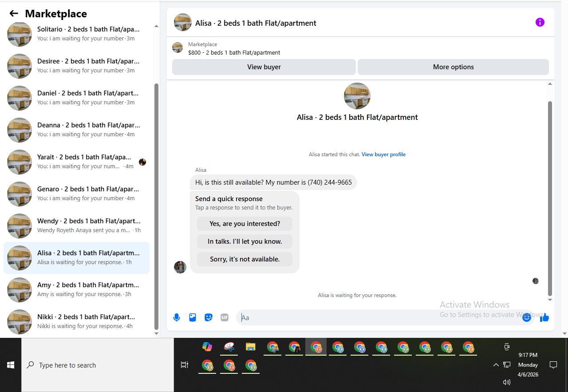Click chat pane scrollbar down arrow
The image size is (568, 392).
point(550,300)
